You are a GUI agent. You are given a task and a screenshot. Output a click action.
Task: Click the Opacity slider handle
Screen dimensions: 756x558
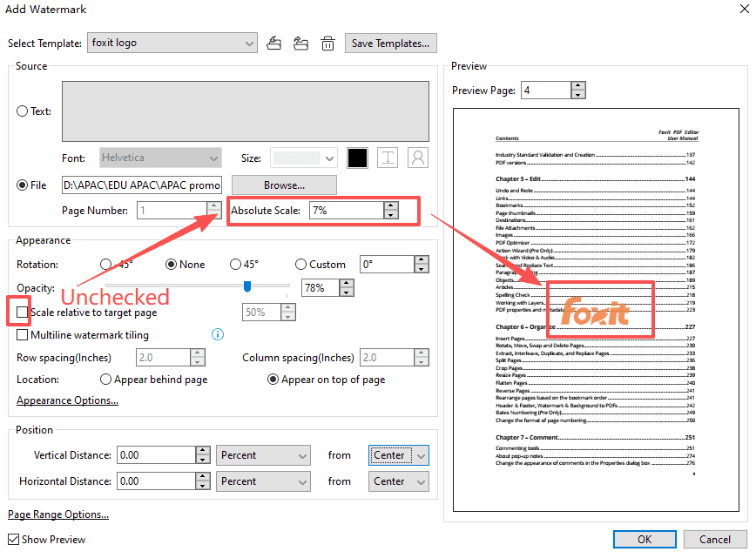(x=247, y=286)
